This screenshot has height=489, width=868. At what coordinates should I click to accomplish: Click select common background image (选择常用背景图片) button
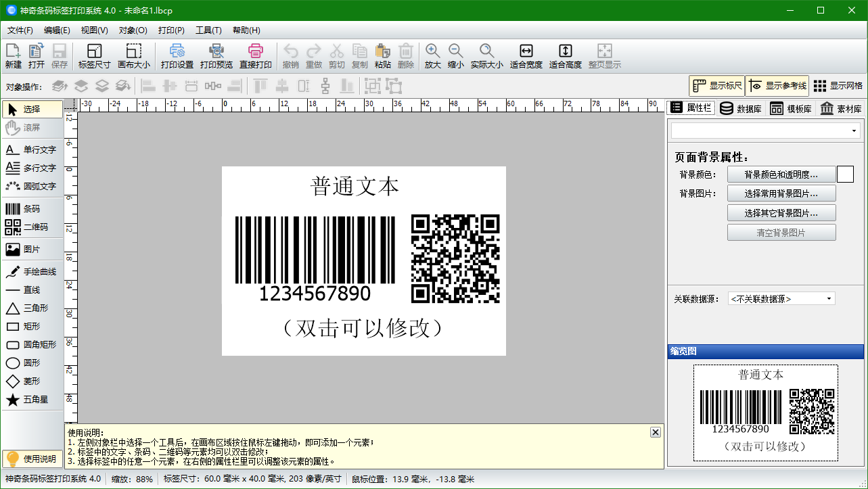781,193
